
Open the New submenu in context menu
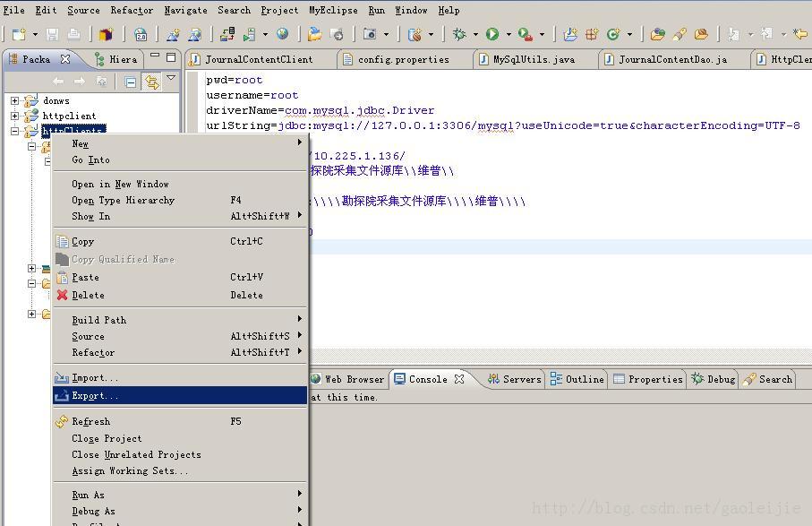(x=180, y=143)
